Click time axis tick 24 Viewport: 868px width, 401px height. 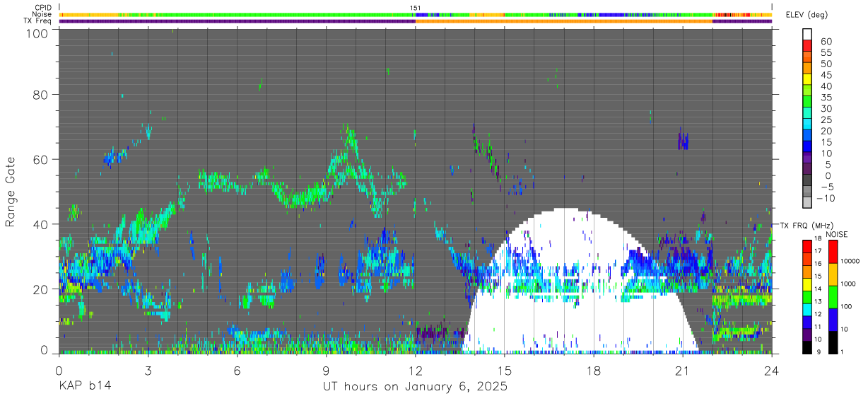click(x=771, y=370)
